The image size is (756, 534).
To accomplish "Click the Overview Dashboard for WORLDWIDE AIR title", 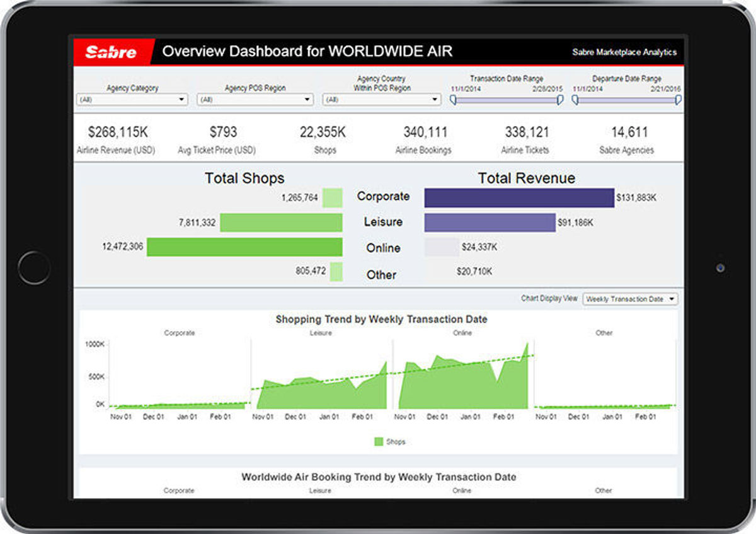I will 310,51.
